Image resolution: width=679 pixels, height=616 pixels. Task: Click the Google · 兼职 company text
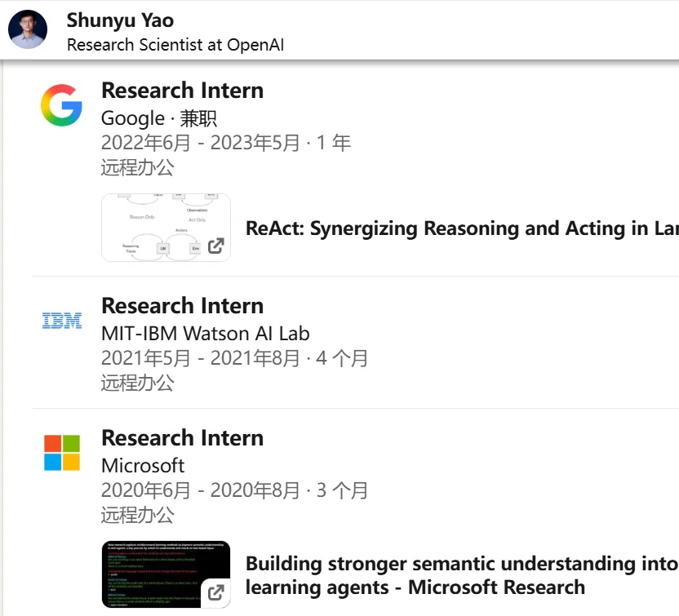pyautogui.click(x=159, y=118)
